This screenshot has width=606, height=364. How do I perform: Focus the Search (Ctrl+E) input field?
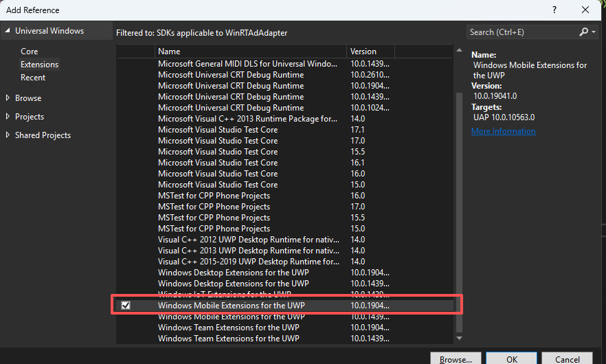pos(521,32)
